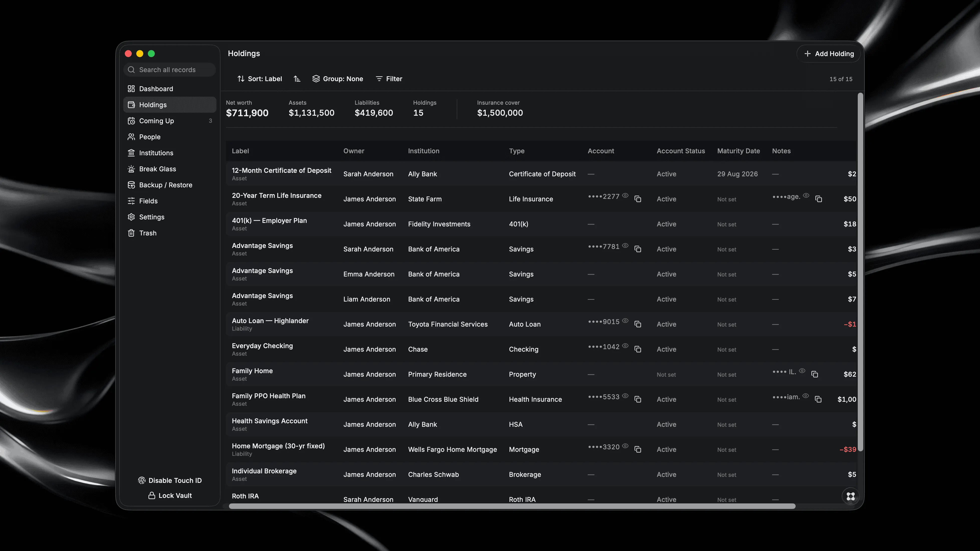980x551 pixels.
Task: Open Emma Anderson's Advantage Savings row
Action: (x=541, y=274)
